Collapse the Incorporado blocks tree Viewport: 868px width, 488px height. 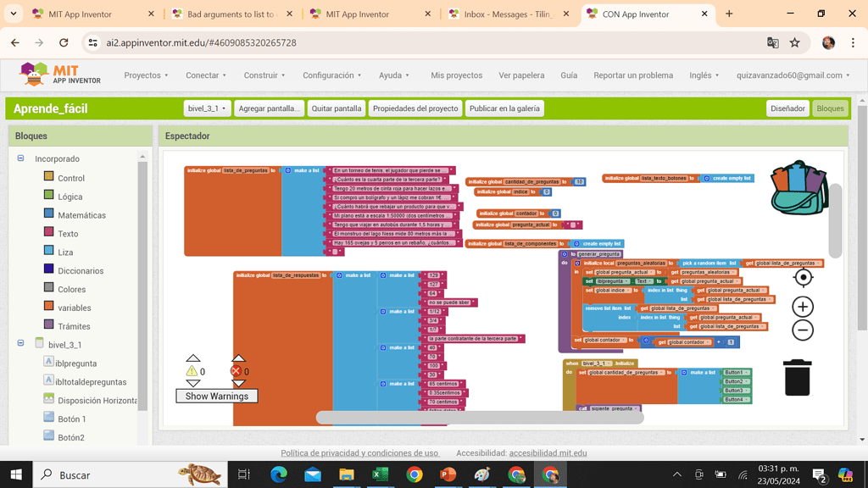(19, 158)
